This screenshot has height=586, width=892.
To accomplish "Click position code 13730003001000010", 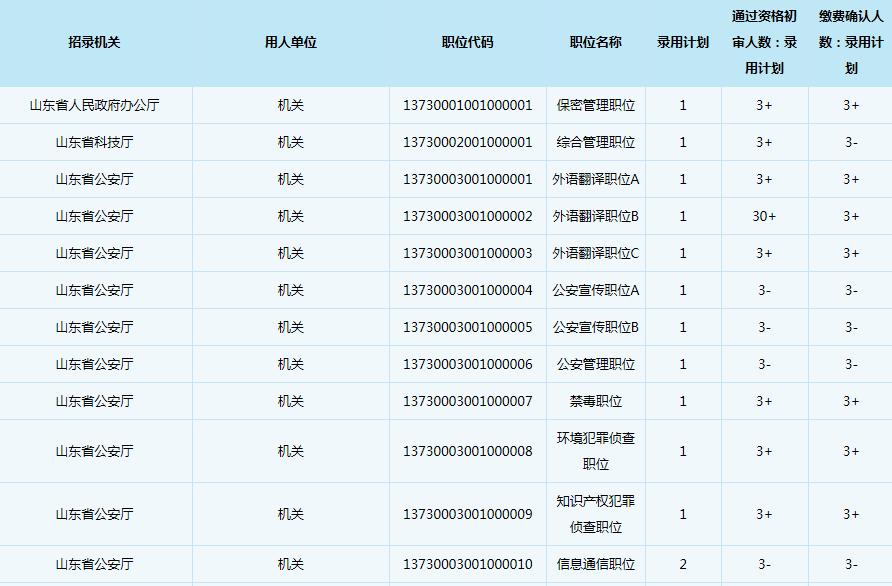I will (x=468, y=564).
